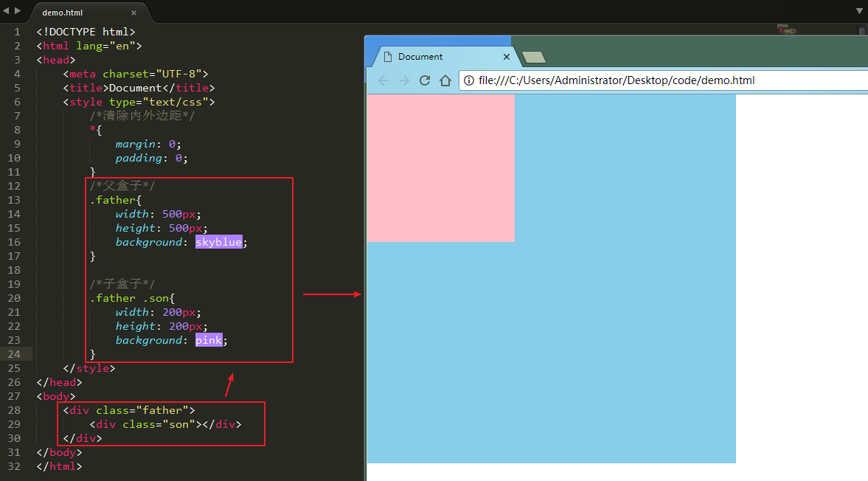Click the /*清除内外边距*/ comment
This screenshot has width=868, height=481.
142,116
